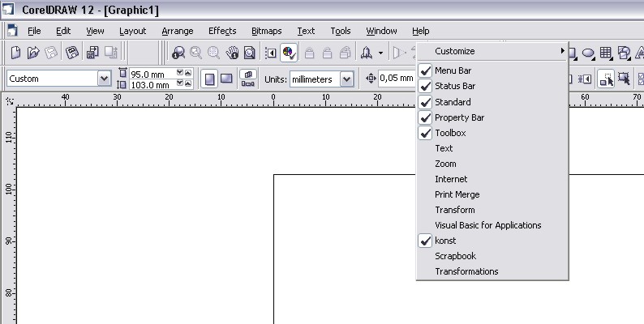
Task: Click the page width field 95.0 mm
Action: click(x=152, y=75)
